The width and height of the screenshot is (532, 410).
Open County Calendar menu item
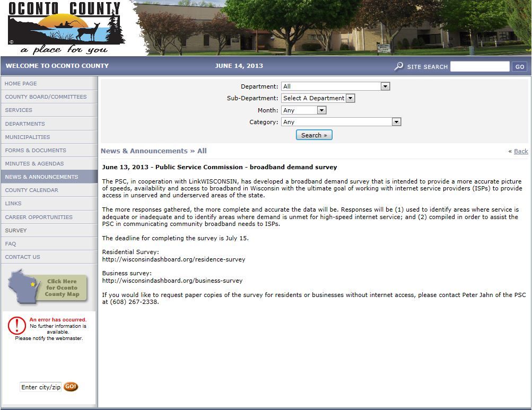point(49,190)
